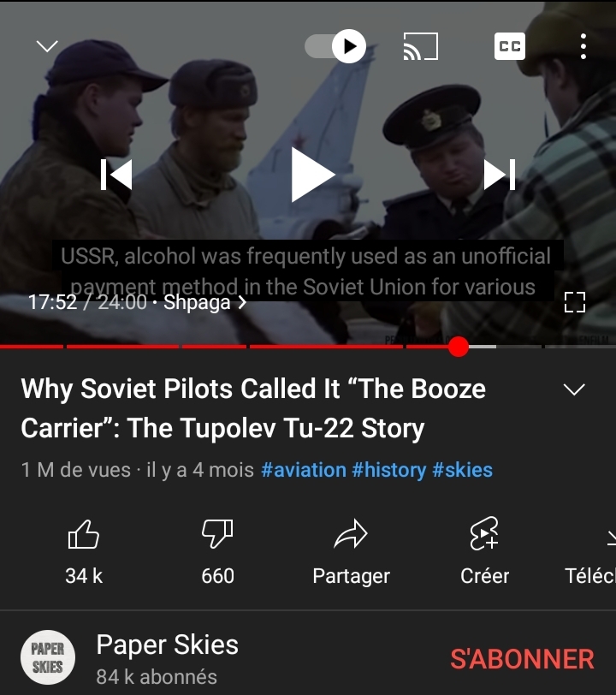This screenshot has width=616, height=695.
Task: Expand the video description with the chevron
Action: pyautogui.click(x=574, y=389)
